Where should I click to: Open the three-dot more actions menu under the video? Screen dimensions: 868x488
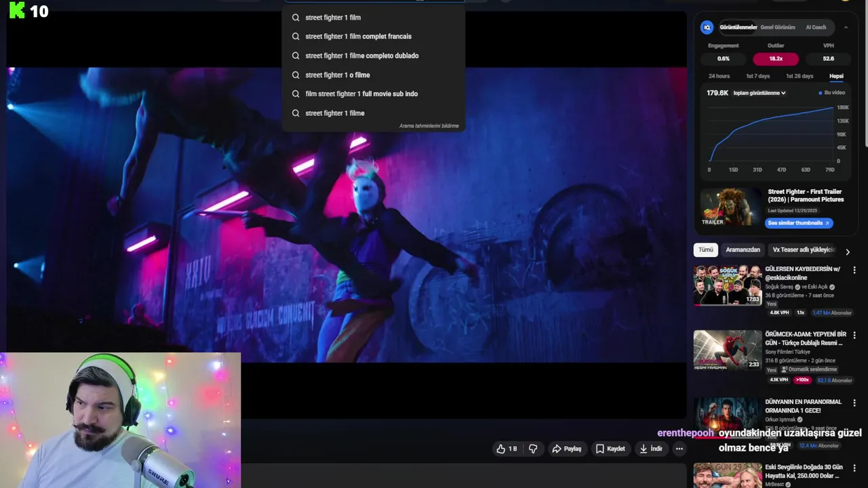[x=679, y=449]
